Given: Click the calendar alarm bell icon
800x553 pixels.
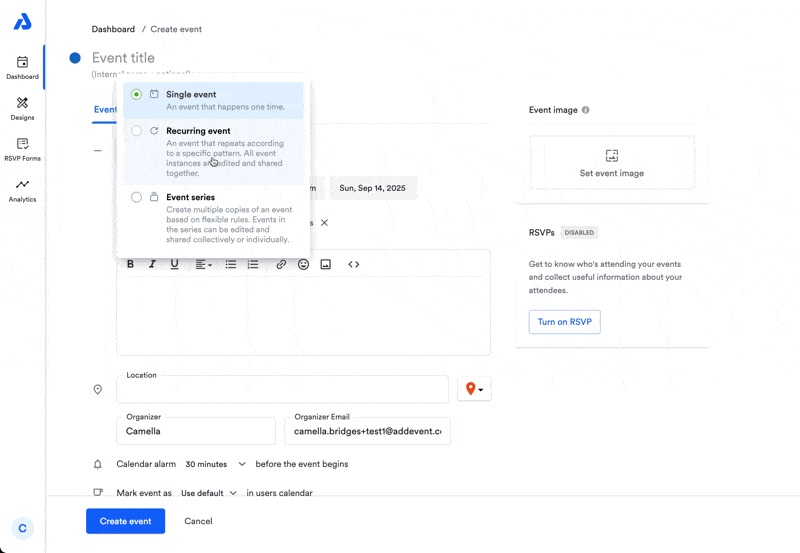Looking at the screenshot, I should point(98,464).
